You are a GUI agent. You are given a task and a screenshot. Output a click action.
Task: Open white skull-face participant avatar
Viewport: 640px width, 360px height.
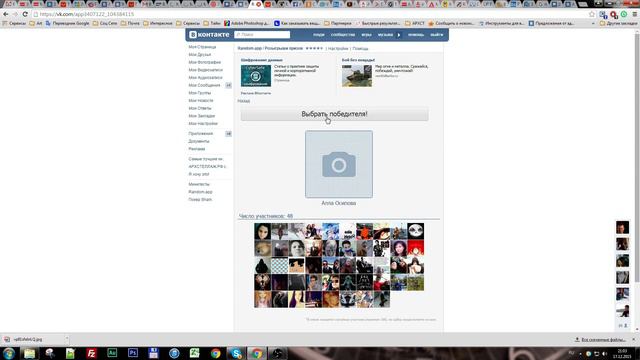tap(416, 231)
